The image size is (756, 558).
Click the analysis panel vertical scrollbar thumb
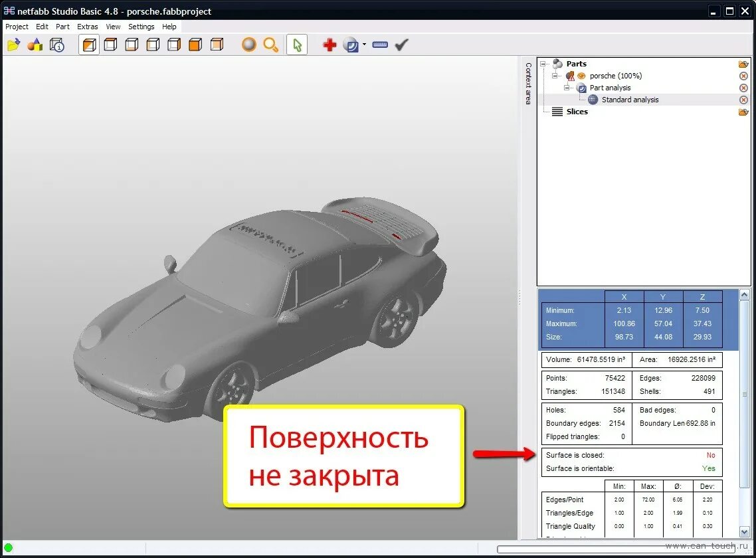[745, 394]
